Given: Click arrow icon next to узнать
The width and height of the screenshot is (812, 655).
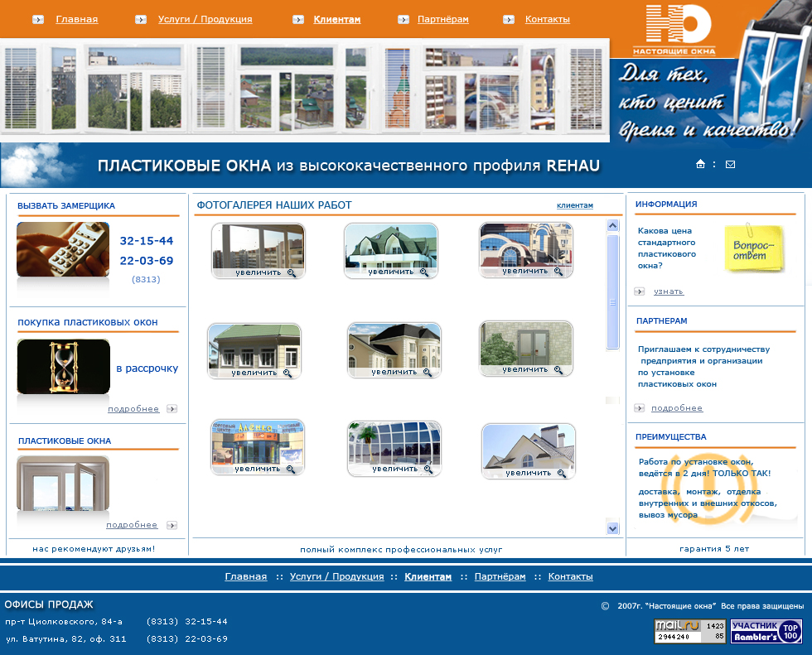Looking at the screenshot, I should coord(640,291).
